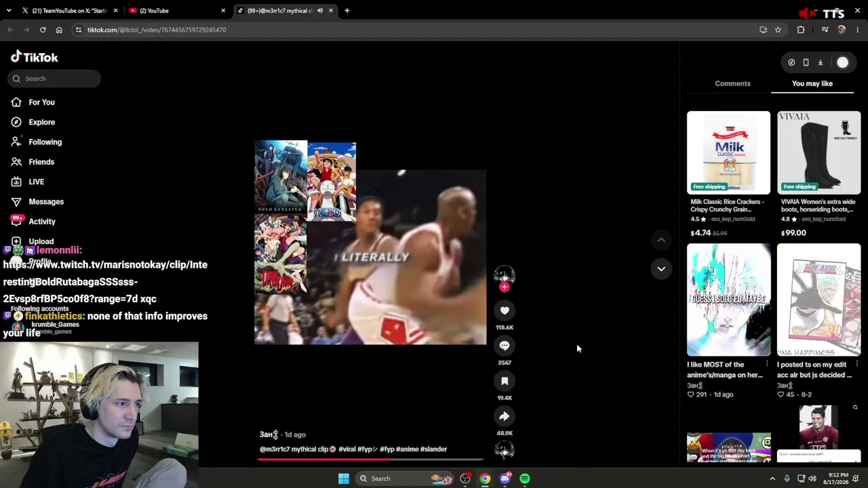This screenshot has height=488, width=868.
Task: Open the creator name above the caption
Action: pos(269,434)
